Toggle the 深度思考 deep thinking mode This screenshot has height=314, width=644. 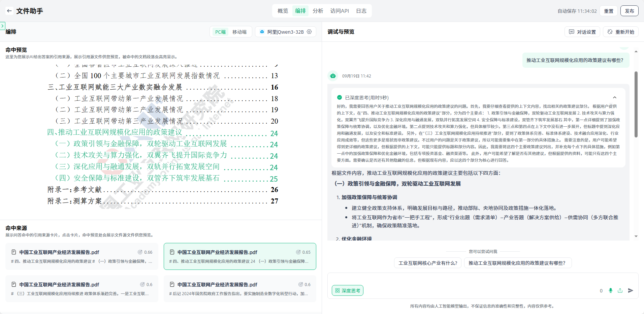(x=348, y=290)
